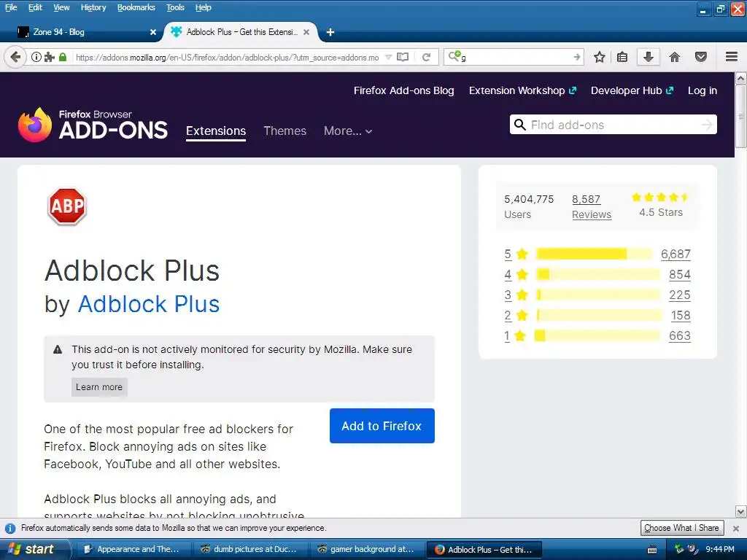This screenshot has height=560, width=747.
Task: Open the Adblock Plus author link
Action: pyautogui.click(x=149, y=304)
